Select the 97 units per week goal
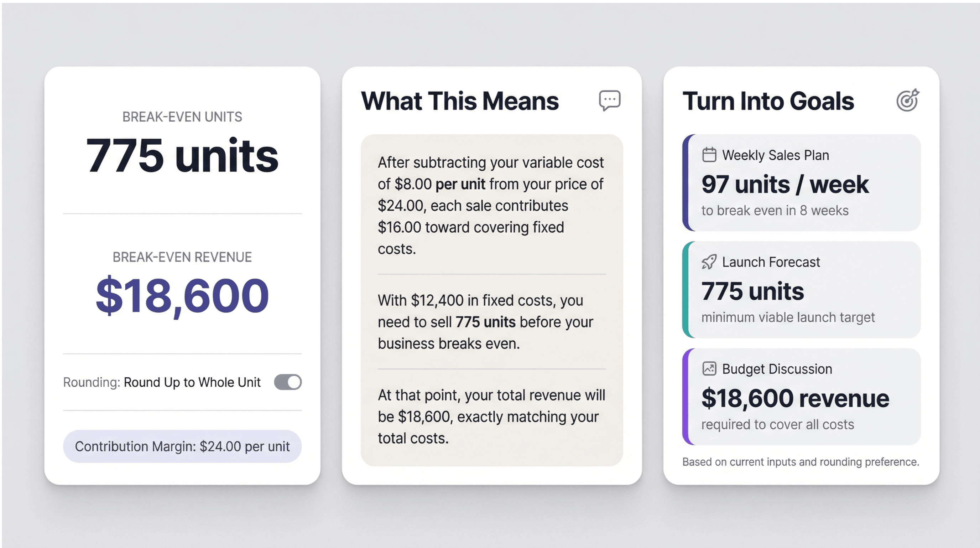Screen dimensions: 980x548 [x=786, y=184]
